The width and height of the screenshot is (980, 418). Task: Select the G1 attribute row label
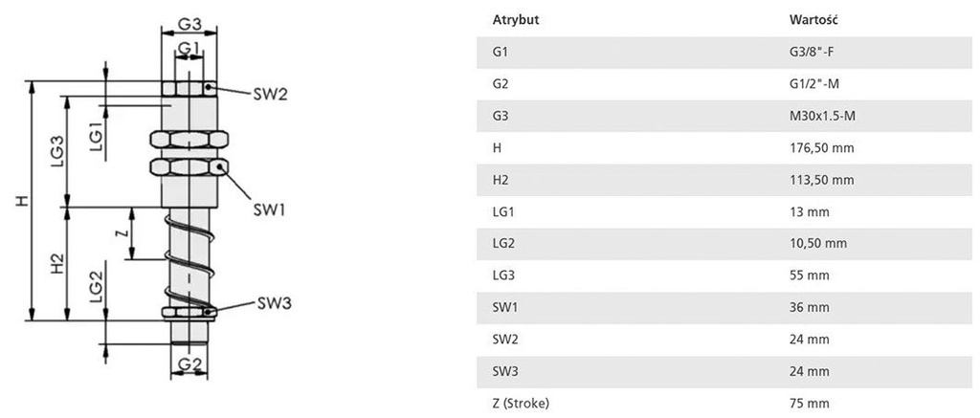501,52
